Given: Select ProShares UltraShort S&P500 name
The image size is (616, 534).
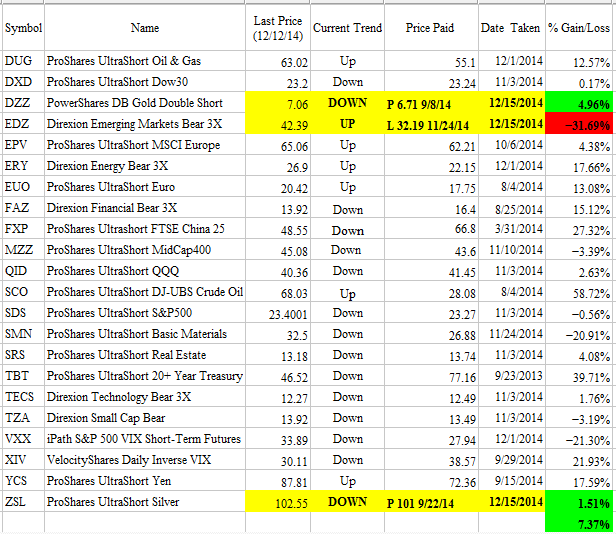Looking at the screenshot, I should pos(145,313).
